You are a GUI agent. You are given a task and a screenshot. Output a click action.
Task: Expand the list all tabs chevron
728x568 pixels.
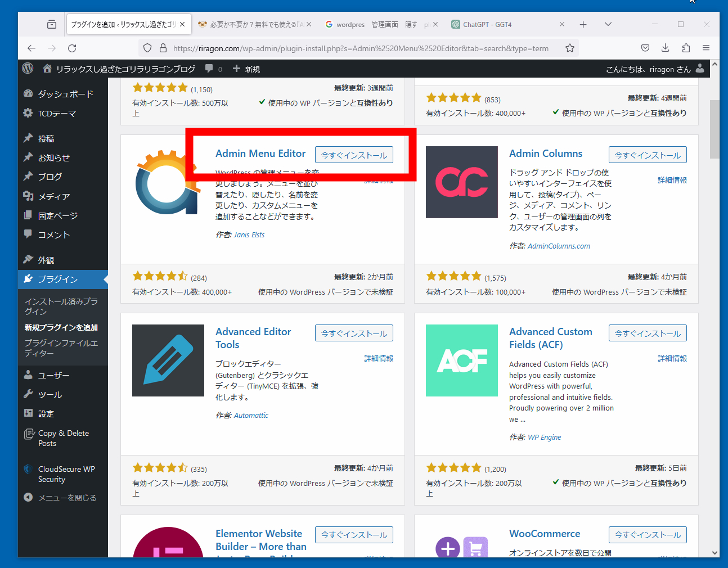(608, 24)
